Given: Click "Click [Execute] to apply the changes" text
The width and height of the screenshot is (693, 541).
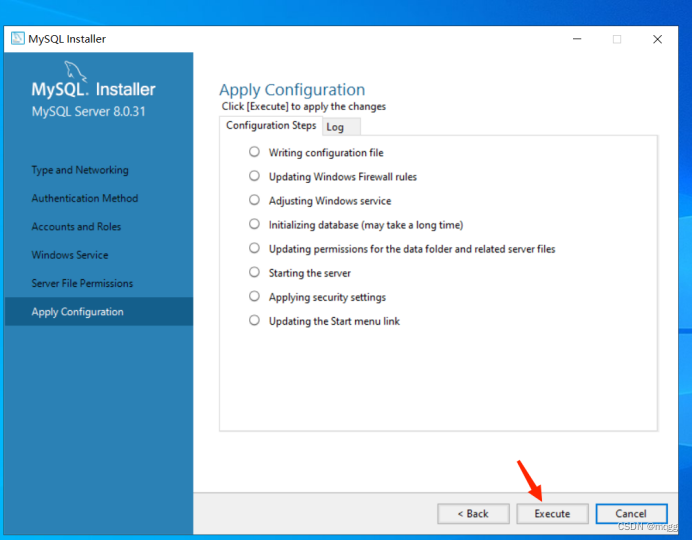Looking at the screenshot, I should [x=304, y=107].
